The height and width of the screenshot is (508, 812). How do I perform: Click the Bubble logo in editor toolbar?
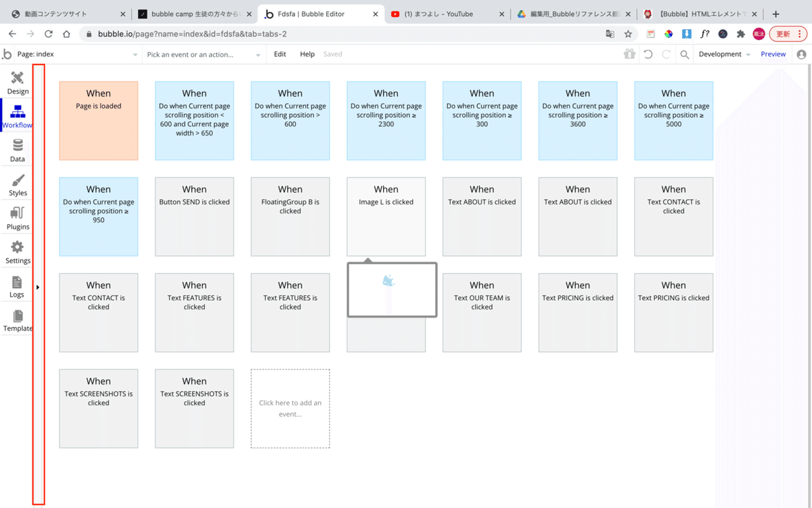[x=7, y=54]
